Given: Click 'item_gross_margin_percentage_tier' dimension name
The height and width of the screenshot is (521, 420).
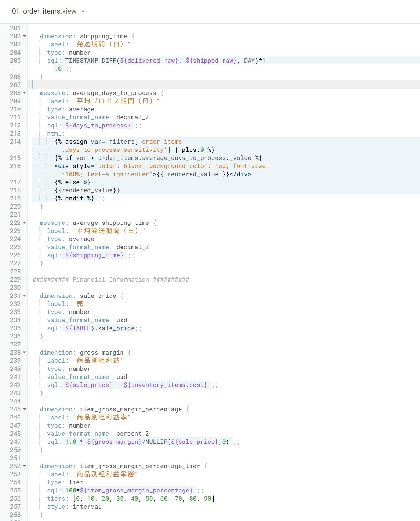Looking at the screenshot, I should [x=140, y=466].
